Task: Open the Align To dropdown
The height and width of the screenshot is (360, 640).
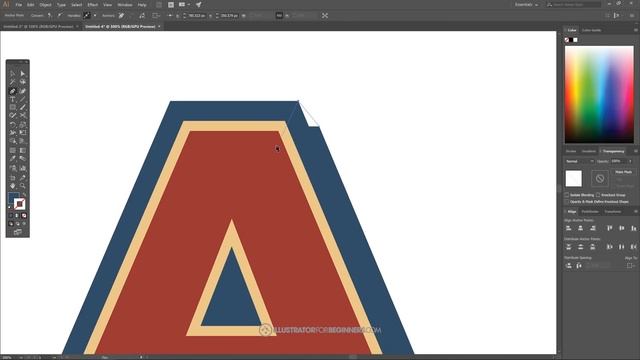Action: click(631, 266)
